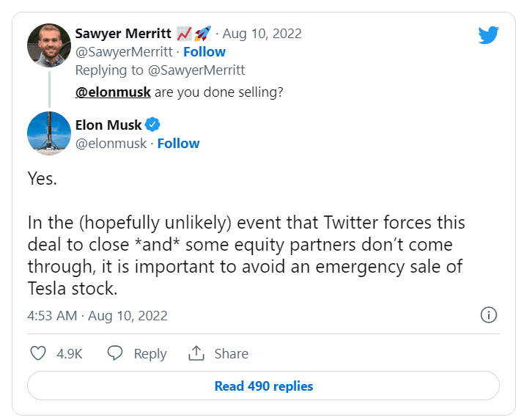Click the @elonmusk mention link
This screenshot has height=420, width=524.
point(114,92)
